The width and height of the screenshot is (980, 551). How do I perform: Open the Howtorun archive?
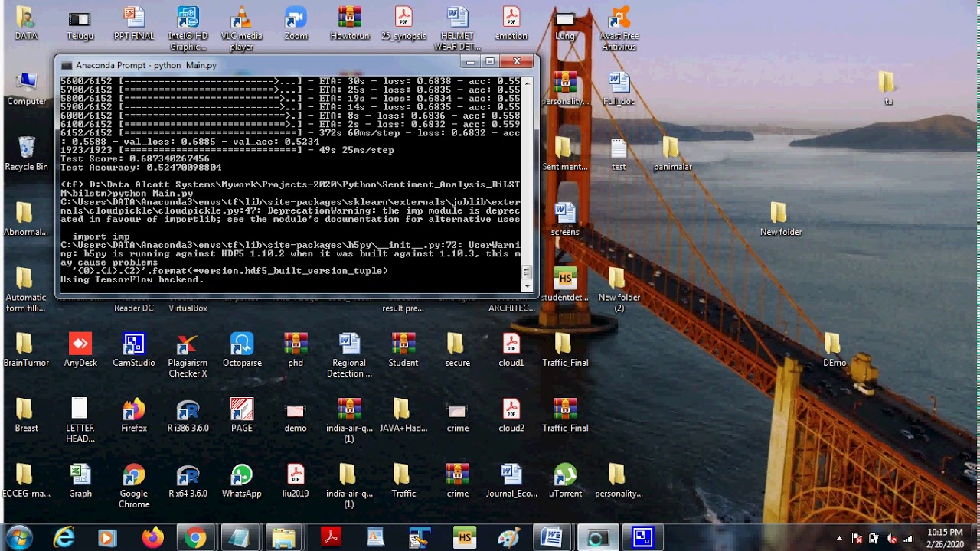(x=350, y=24)
